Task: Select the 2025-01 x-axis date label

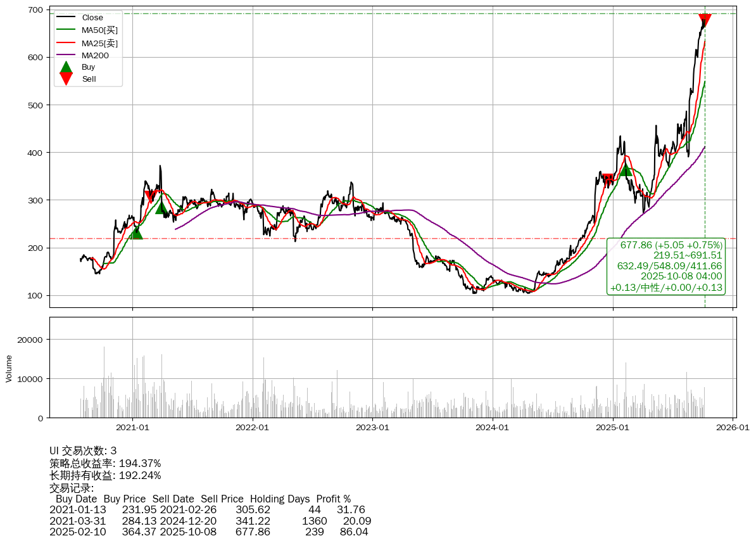Action: click(x=613, y=428)
